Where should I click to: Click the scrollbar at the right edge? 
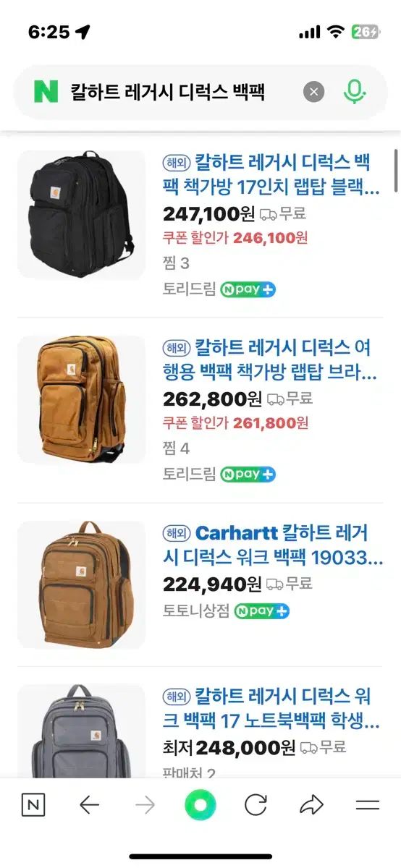396,169
